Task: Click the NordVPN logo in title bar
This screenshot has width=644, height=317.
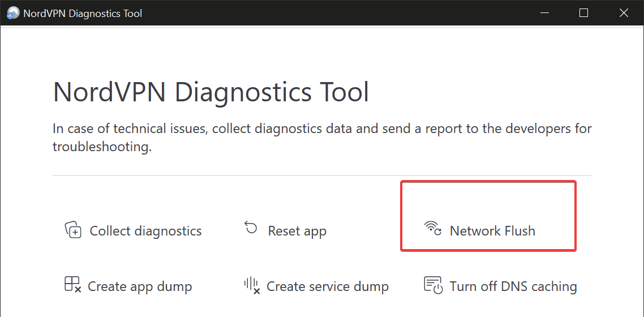Action: coord(13,13)
